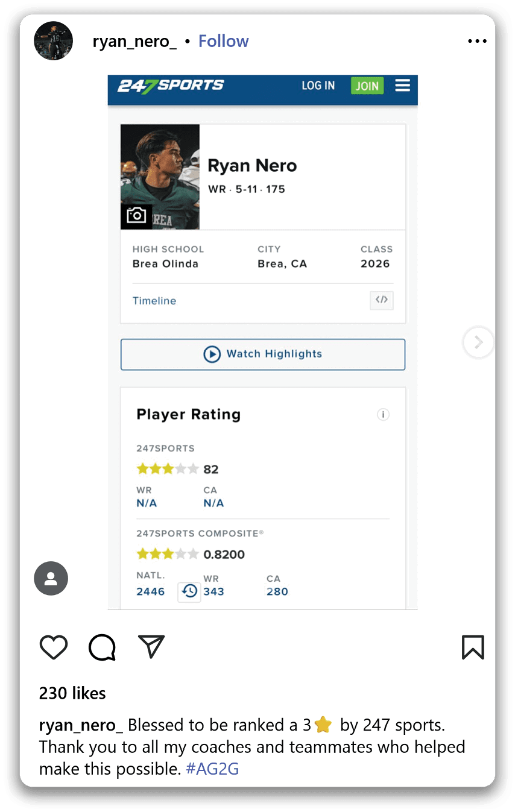Screen dimensions: 515x812
Task: Show tagged people via the person icon
Action: click(51, 579)
